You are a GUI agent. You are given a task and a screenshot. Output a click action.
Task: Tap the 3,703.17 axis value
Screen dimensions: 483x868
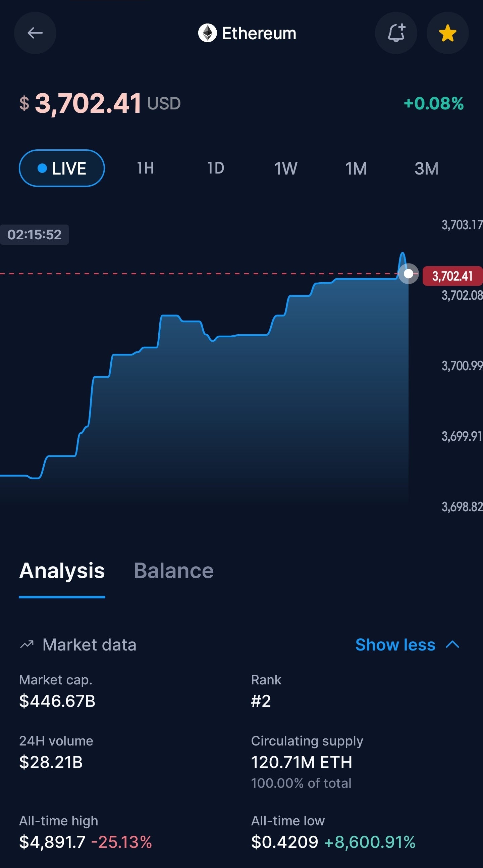[462, 225]
